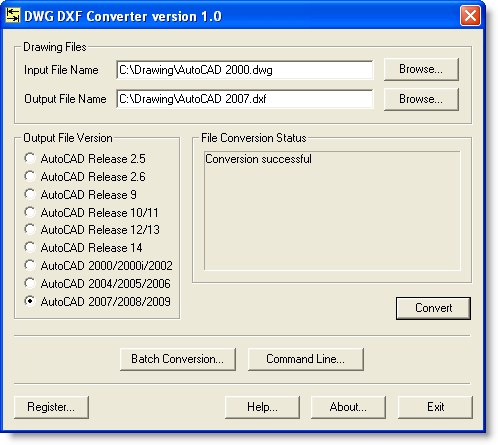Choose AutoCAD Release 10/11 output version

tap(30, 212)
